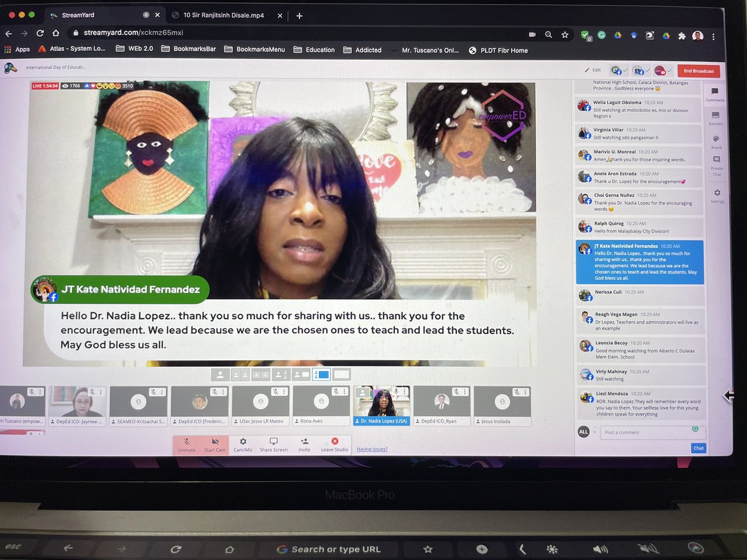Open the ALL comment destination dropdown

click(587, 432)
